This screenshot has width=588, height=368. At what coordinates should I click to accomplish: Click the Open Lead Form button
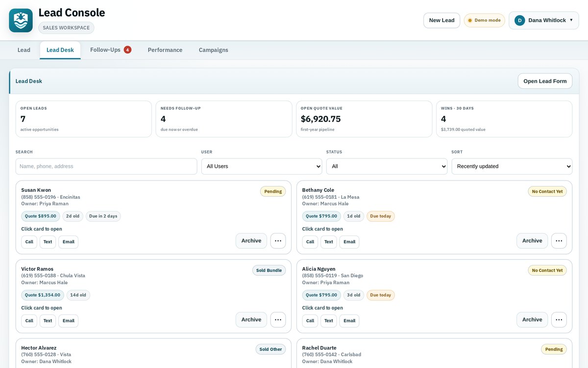(x=545, y=81)
